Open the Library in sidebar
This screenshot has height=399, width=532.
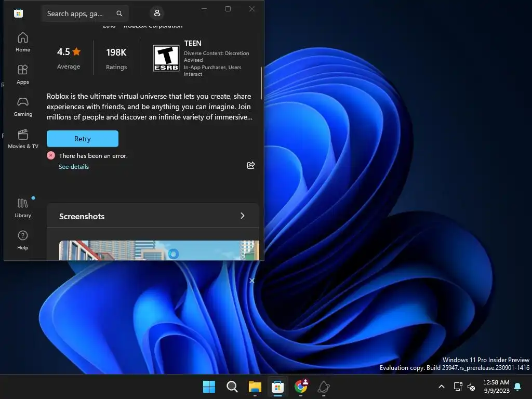[23, 208]
